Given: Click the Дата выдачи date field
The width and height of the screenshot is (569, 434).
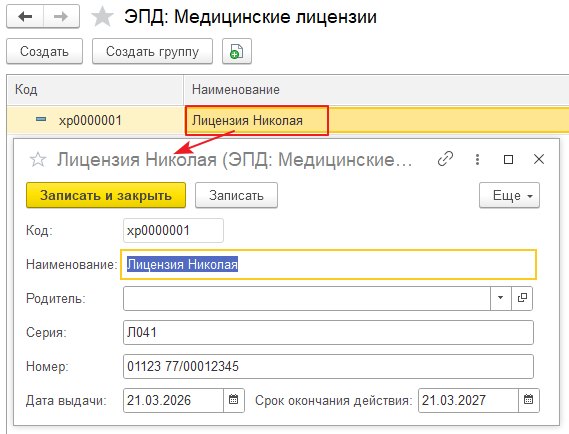Looking at the screenshot, I should tap(173, 400).
